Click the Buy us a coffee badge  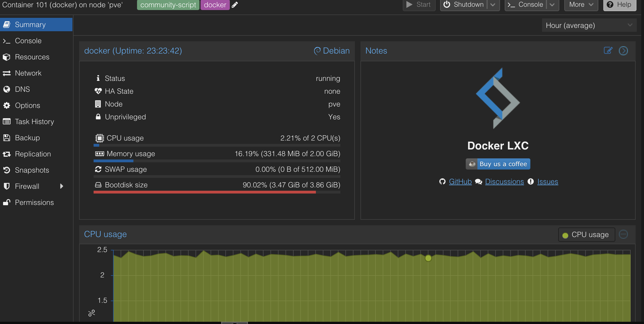tap(498, 164)
